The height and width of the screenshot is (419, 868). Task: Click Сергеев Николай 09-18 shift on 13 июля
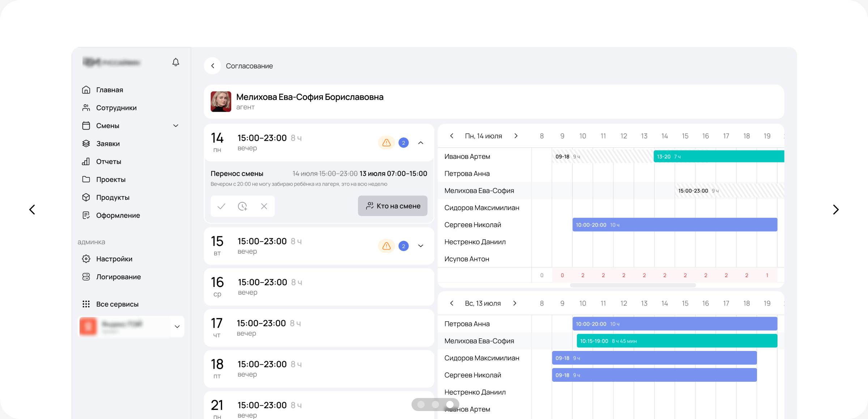[654, 375]
